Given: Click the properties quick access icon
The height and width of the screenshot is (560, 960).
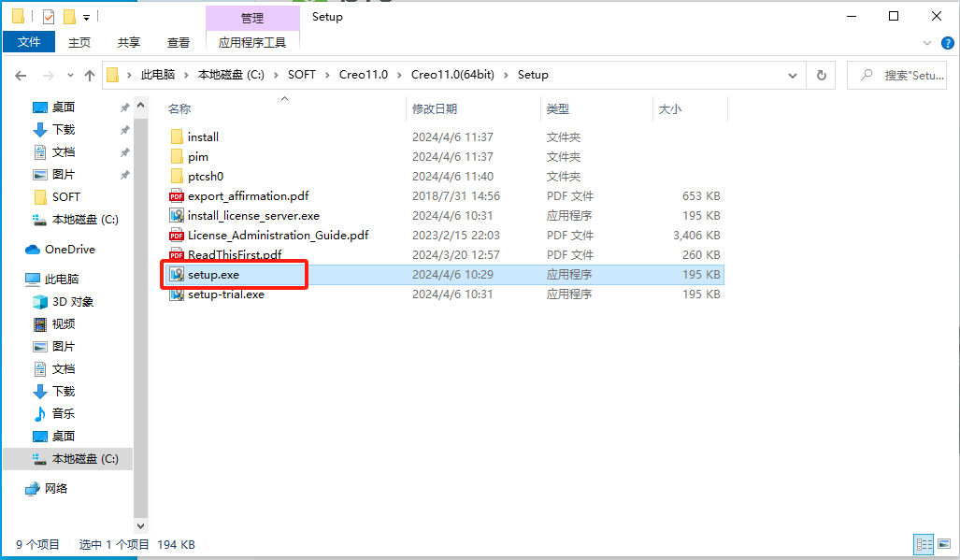Looking at the screenshot, I should tap(49, 17).
